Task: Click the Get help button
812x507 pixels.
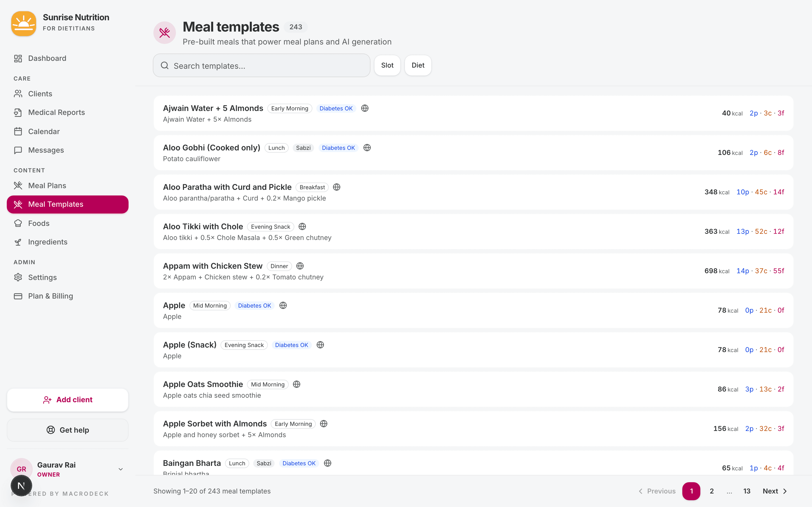Action: point(67,430)
